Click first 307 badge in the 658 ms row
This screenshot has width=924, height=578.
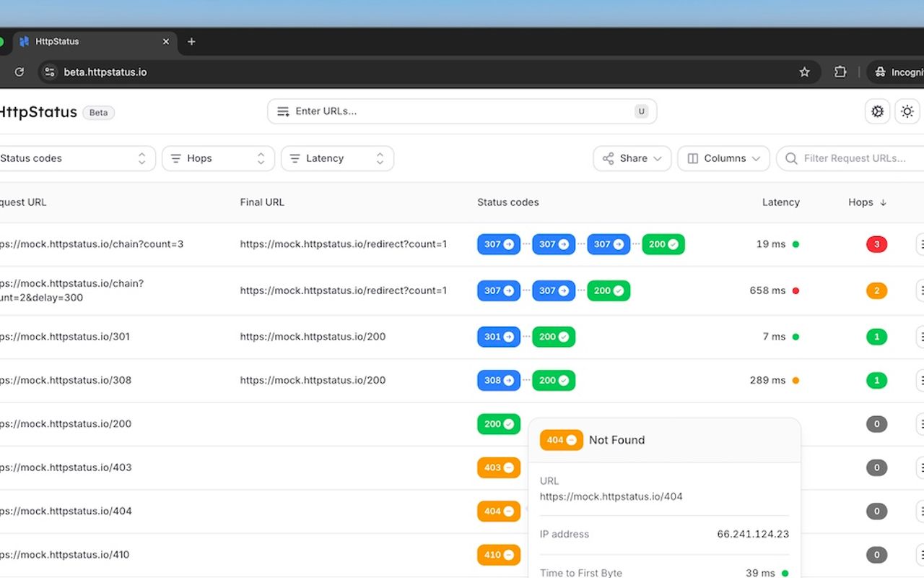click(499, 290)
